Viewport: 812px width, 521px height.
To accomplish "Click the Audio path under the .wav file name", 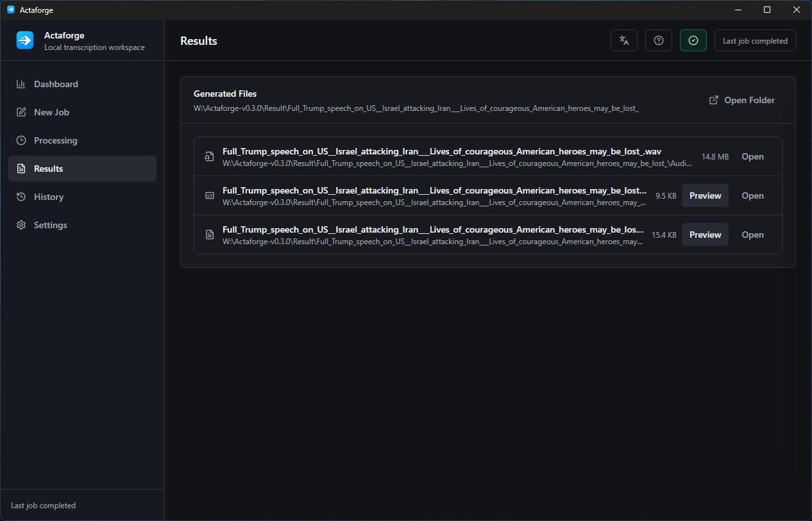I will (457, 163).
